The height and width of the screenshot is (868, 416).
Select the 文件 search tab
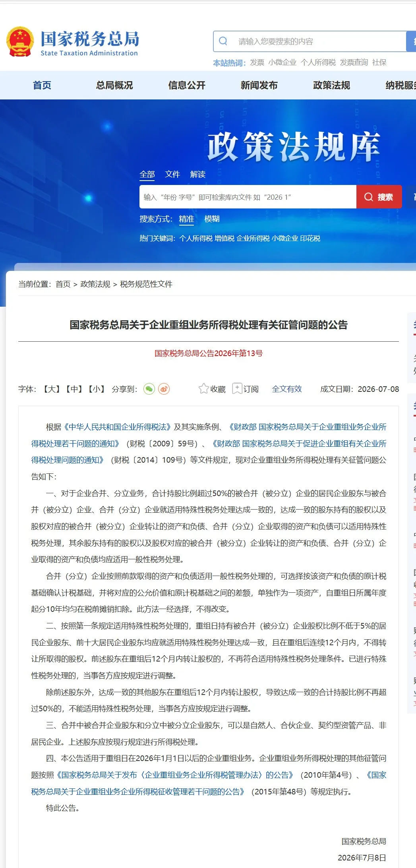172,174
